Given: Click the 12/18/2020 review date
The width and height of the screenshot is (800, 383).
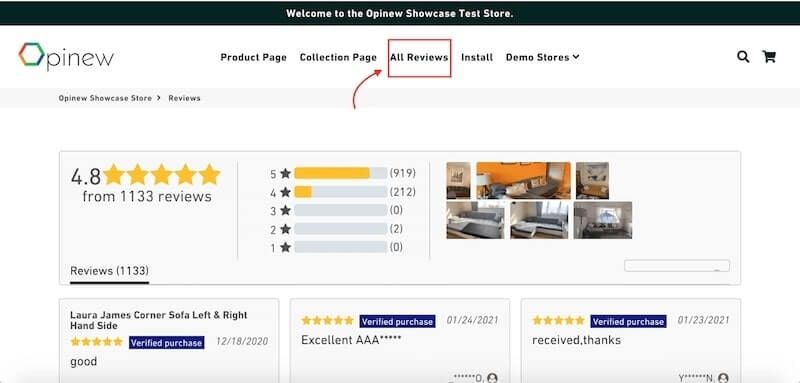Looking at the screenshot, I should coord(242,342).
